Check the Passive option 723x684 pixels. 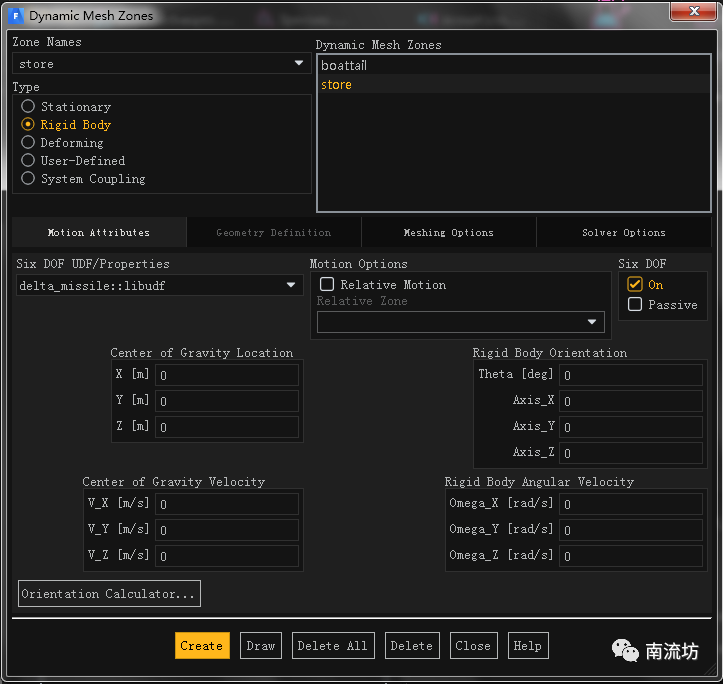[635, 305]
